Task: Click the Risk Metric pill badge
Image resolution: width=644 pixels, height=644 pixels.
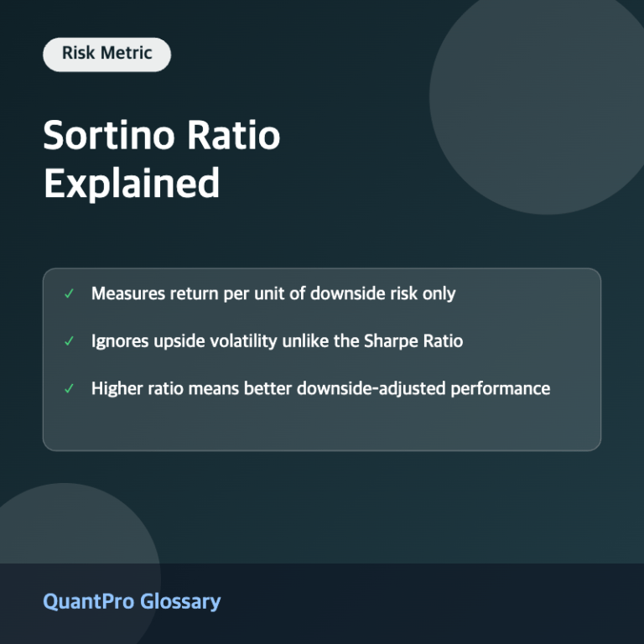Action: 106,55
